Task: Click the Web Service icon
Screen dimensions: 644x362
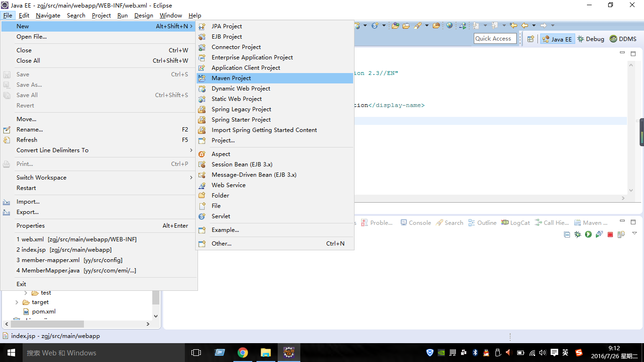Action: click(202, 185)
